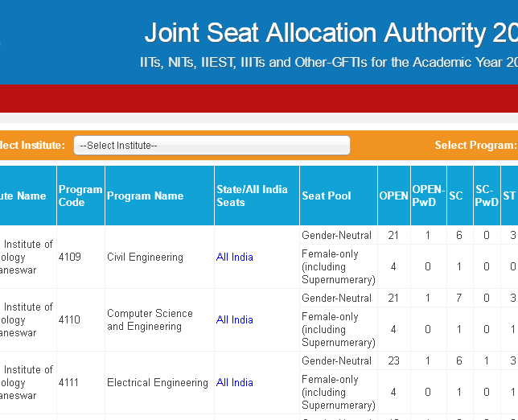Click the Civil Engineering program name
The image size is (518, 420).
point(145,257)
